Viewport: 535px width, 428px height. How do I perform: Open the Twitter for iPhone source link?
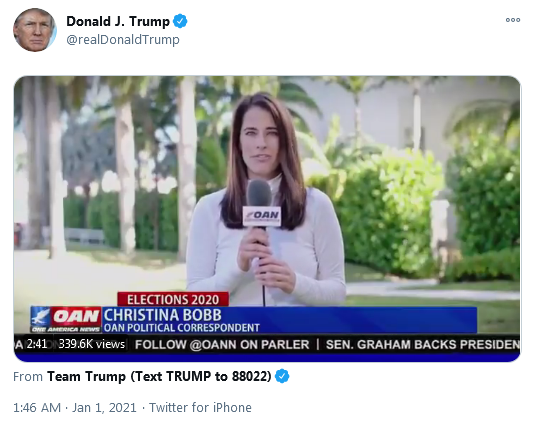click(x=200, y=408)
